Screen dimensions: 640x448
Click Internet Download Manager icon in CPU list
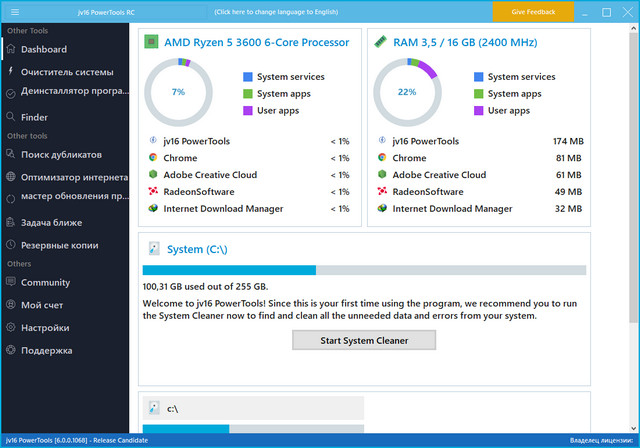tap(152, 208)
